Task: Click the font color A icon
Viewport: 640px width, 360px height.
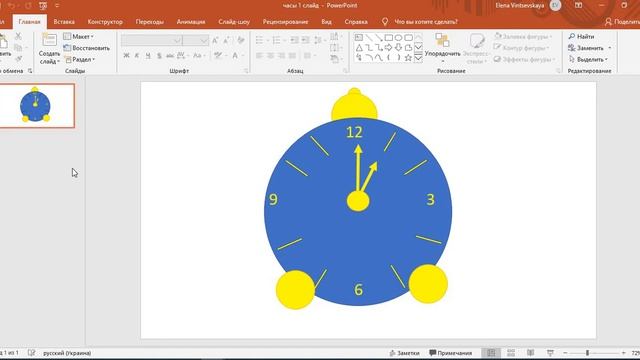Action: click(x=236, y=56)
